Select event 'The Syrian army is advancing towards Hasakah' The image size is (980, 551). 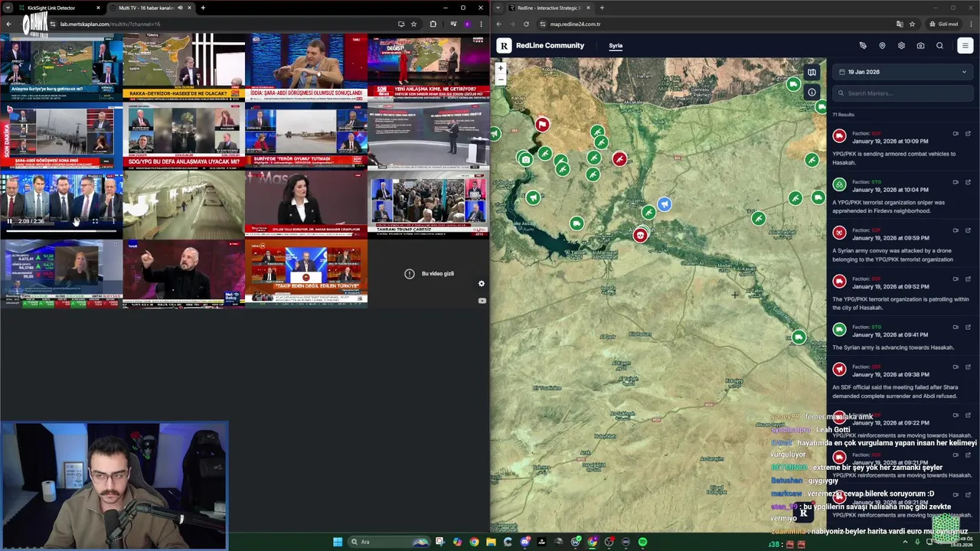pos(903,337)
